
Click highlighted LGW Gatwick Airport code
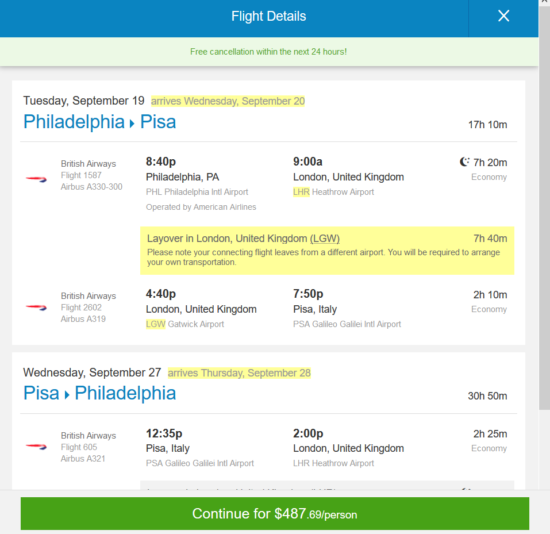coord(155,324)
